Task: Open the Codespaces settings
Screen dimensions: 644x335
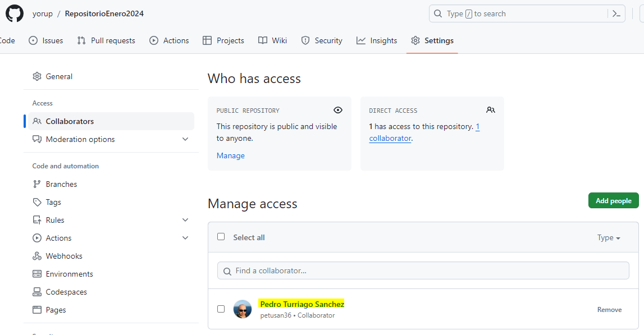Action: pyautogui.click(x=66, y=291)
